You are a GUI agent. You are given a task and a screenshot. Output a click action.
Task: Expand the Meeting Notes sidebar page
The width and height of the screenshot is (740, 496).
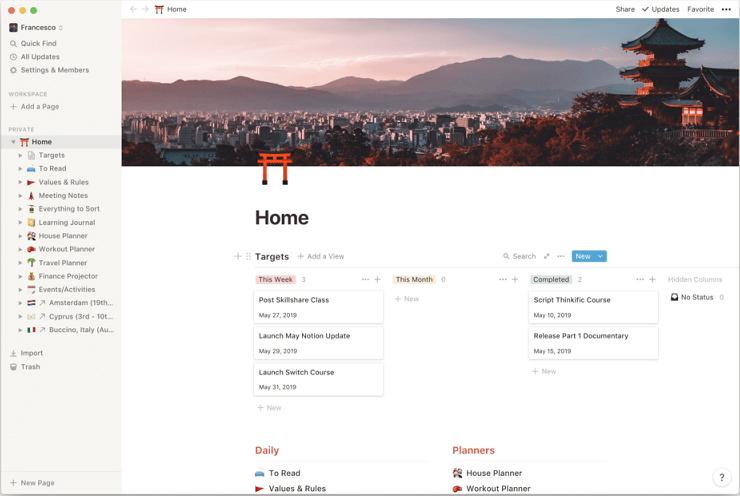[20, 195]
